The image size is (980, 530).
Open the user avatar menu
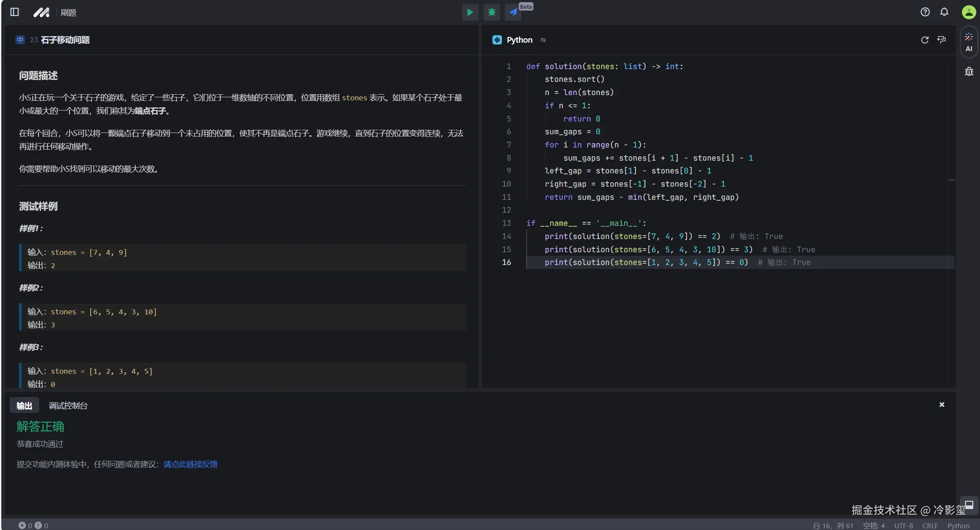(x=969, y=12)
